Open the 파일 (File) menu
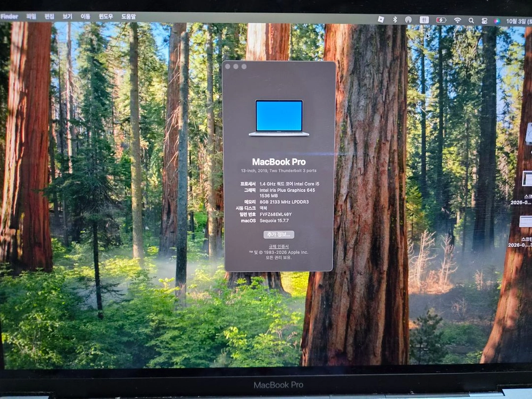 pos(31,16)
